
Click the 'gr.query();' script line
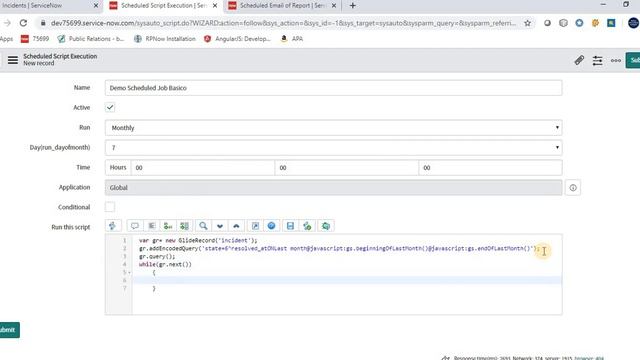157,256
